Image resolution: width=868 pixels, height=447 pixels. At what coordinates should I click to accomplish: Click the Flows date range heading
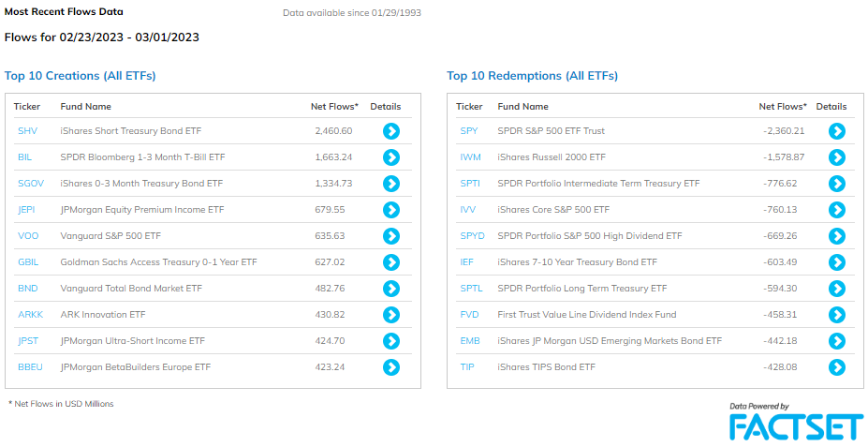102,37
